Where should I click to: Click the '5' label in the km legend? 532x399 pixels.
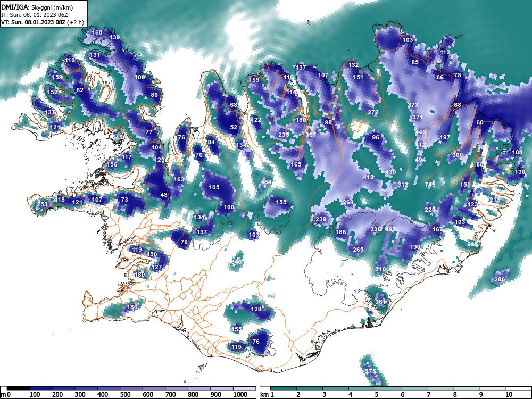(376, 394)
